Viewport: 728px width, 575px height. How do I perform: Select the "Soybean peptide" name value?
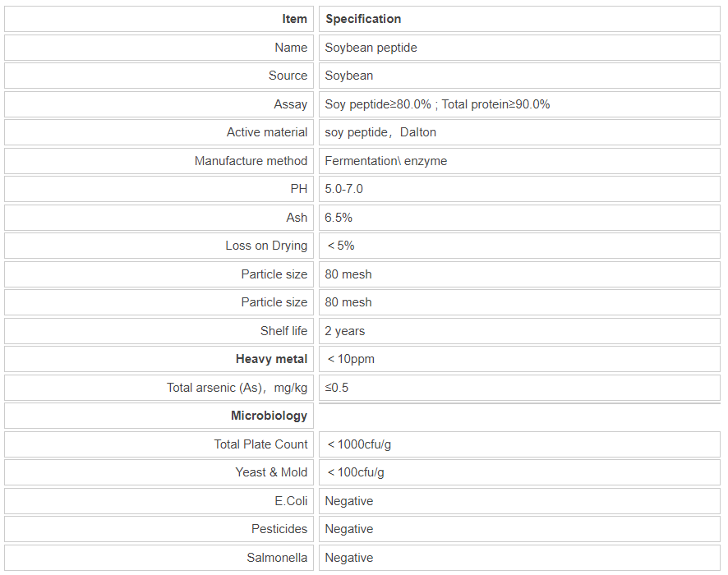pyautogui.click(x=371, y=48)
